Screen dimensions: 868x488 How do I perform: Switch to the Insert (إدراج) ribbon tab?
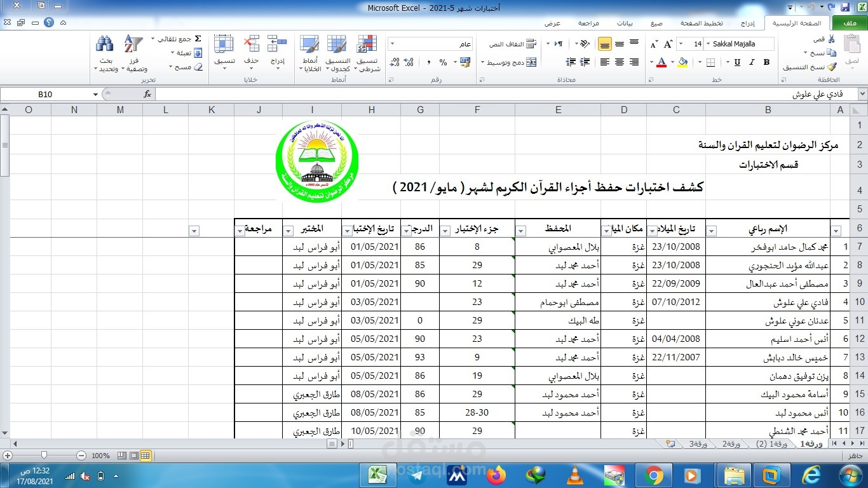749,23
